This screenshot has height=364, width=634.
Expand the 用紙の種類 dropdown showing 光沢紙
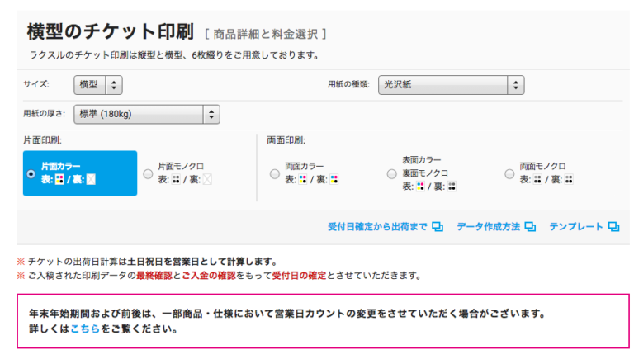pos(451,84)
